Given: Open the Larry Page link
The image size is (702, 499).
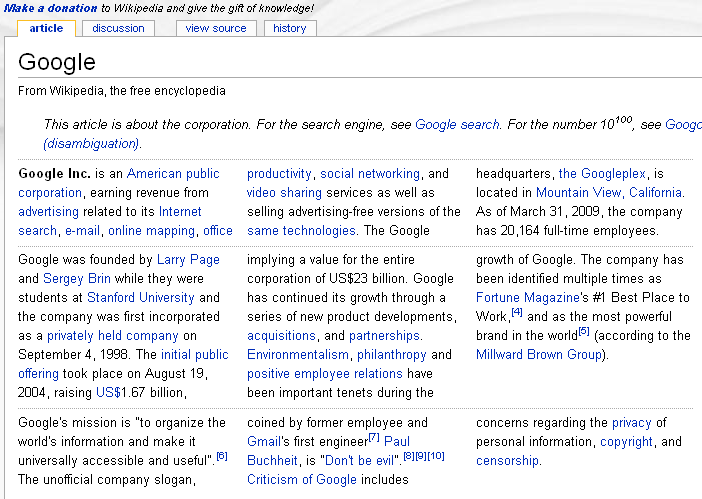Looking at the screenshot, I should coord(188,260).
